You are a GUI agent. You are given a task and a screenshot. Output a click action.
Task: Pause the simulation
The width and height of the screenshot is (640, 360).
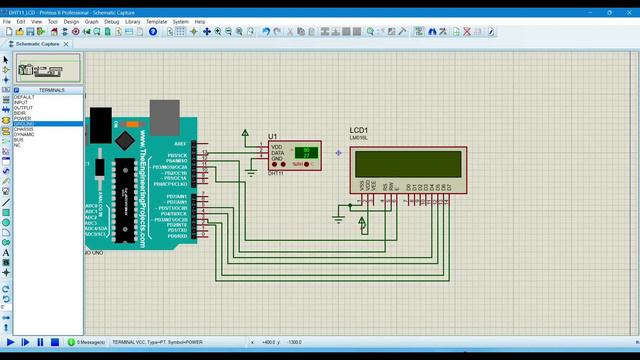pos(40,342)
